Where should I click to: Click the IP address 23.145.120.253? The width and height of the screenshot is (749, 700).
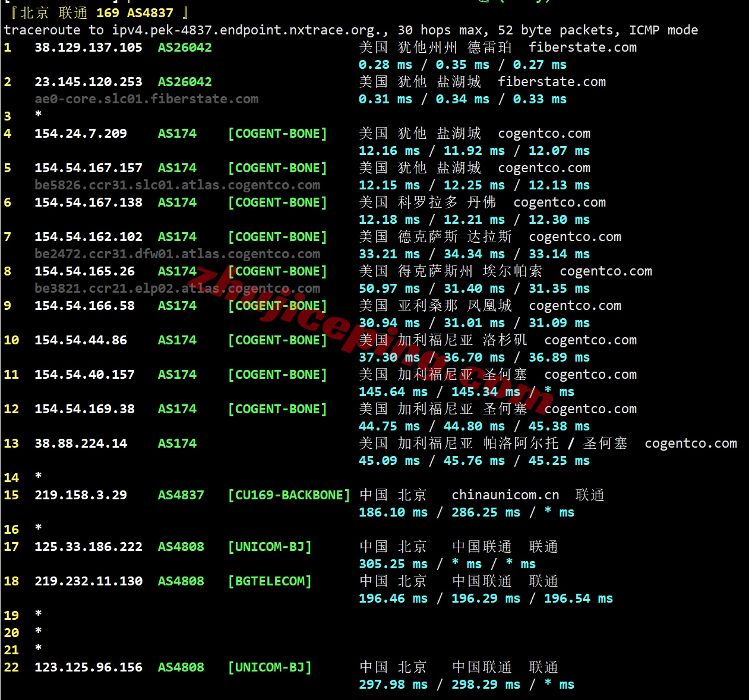[89, 82]
